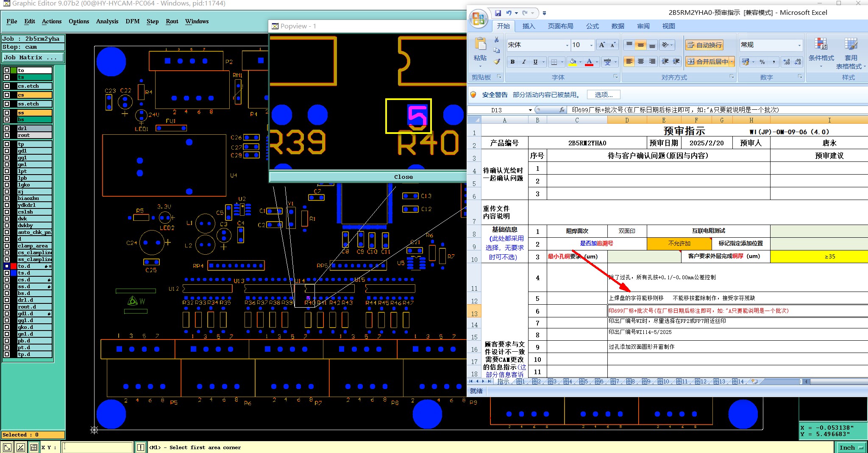The height and width of the screenshot is (453, 868).
Task: Open fill color dropdown arrow
Action: tap(580, 62)
